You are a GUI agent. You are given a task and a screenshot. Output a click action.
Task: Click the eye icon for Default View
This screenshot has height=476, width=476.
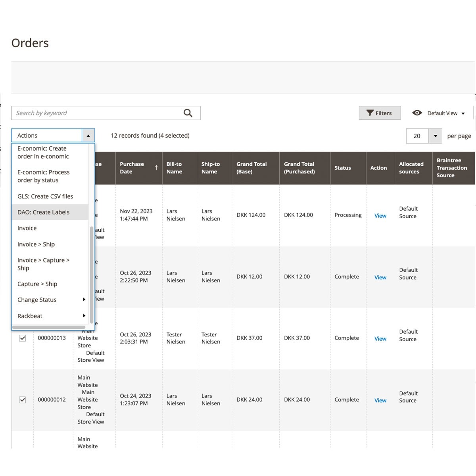(x=417, y=113)
